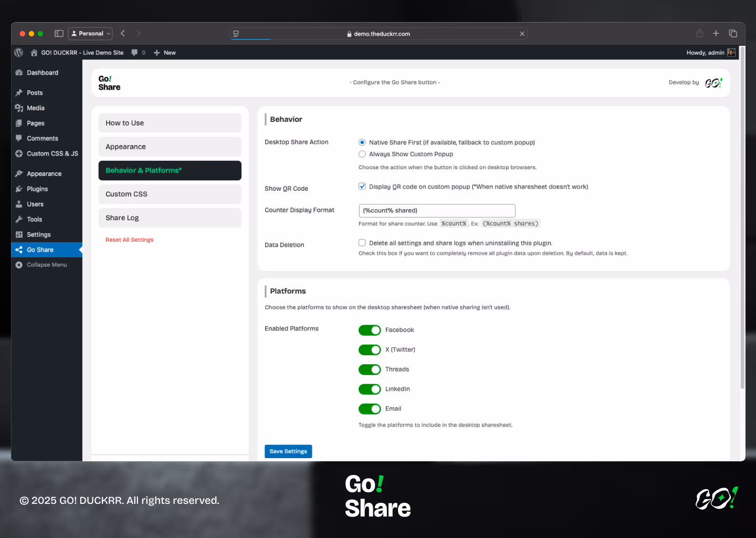Open Plugins in the WordPress sidebar

click(37, 189)
